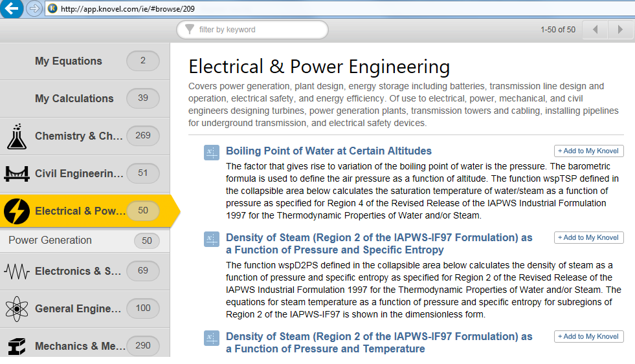Click the General Engineering atom icon
This screenshot has width=635, height=364.
coord(17,309)
